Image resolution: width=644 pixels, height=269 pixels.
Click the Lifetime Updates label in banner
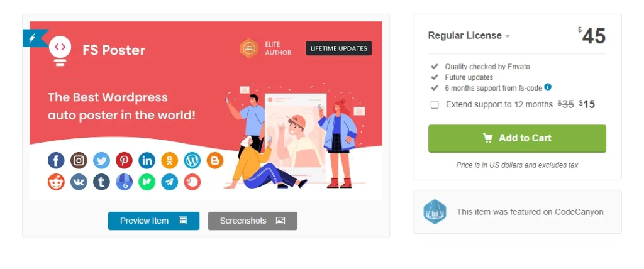[x=339, y=48]
